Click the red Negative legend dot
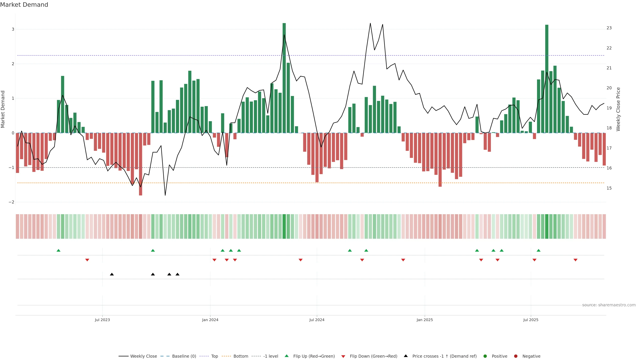Screen dimensions: 644x362 [516, 356]
